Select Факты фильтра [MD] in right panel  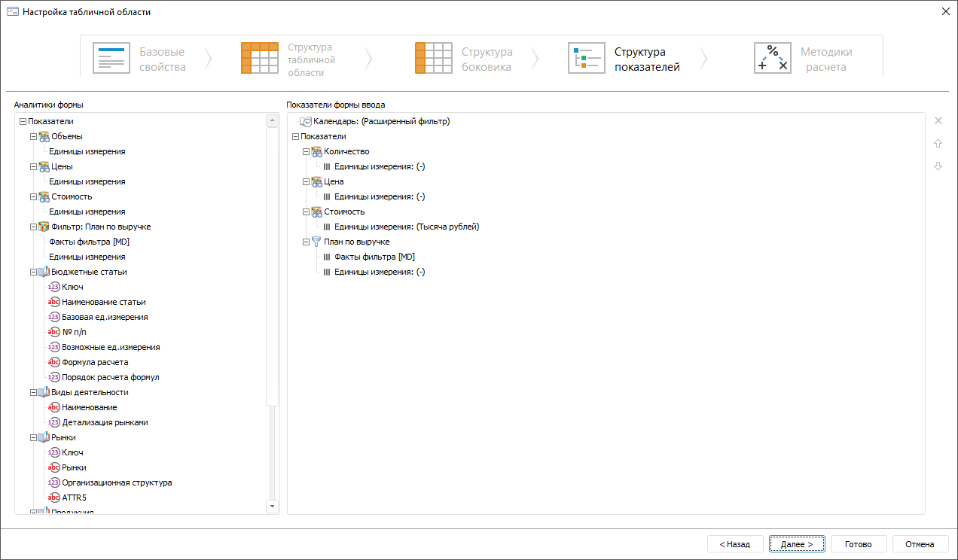coord(374,257)
